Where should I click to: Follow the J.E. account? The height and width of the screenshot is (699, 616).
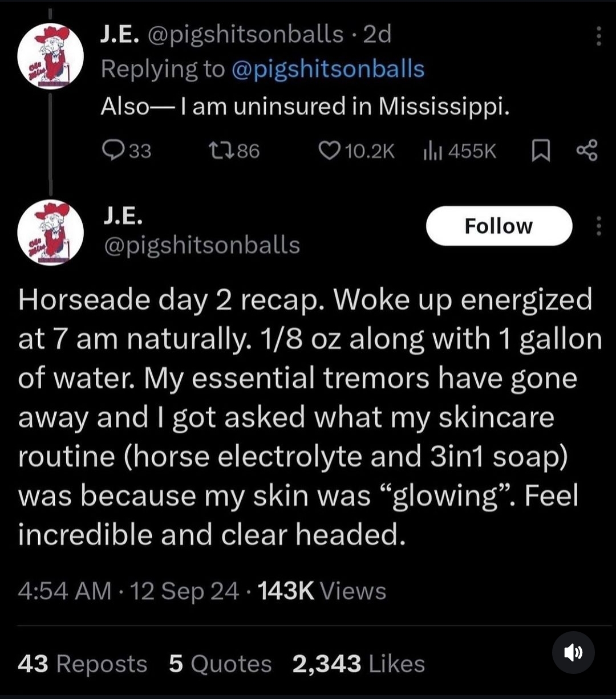(499, 226)
